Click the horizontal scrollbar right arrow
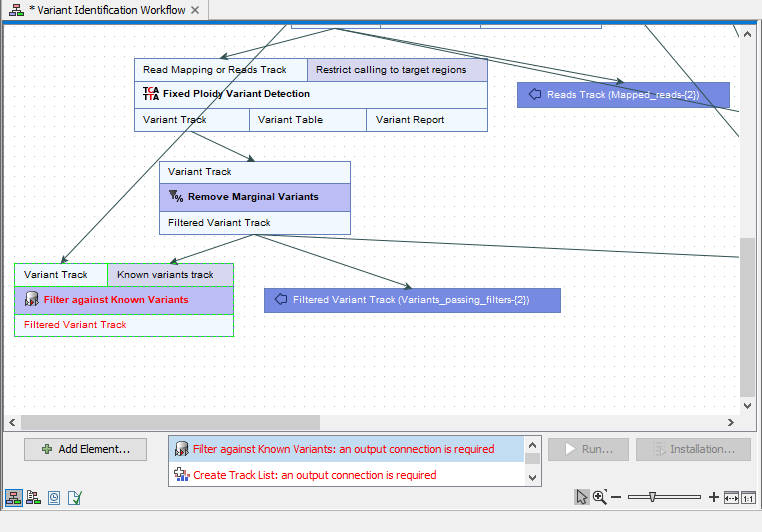Image resolution: width=762 pixels, height=532 pixels. 730,422
